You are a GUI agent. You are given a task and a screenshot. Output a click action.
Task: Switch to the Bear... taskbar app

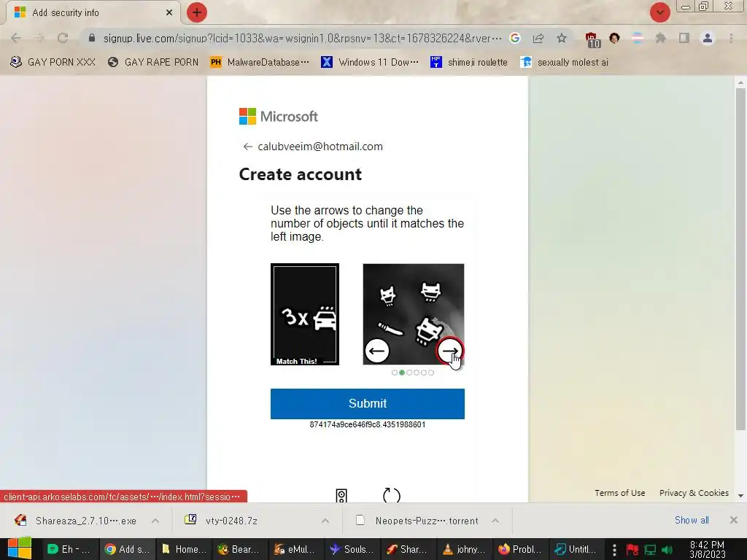tap(239, 549)
